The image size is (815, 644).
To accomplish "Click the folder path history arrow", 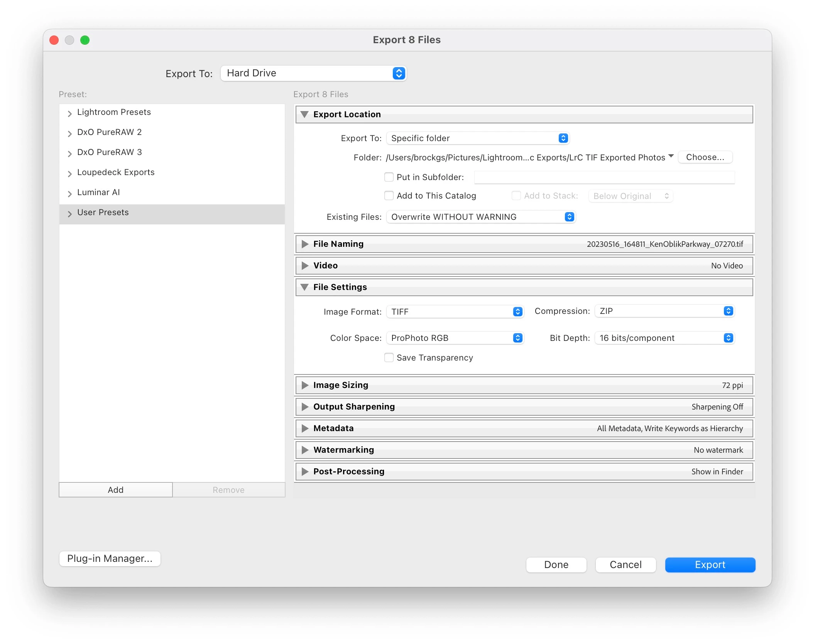I will [671, 156].
